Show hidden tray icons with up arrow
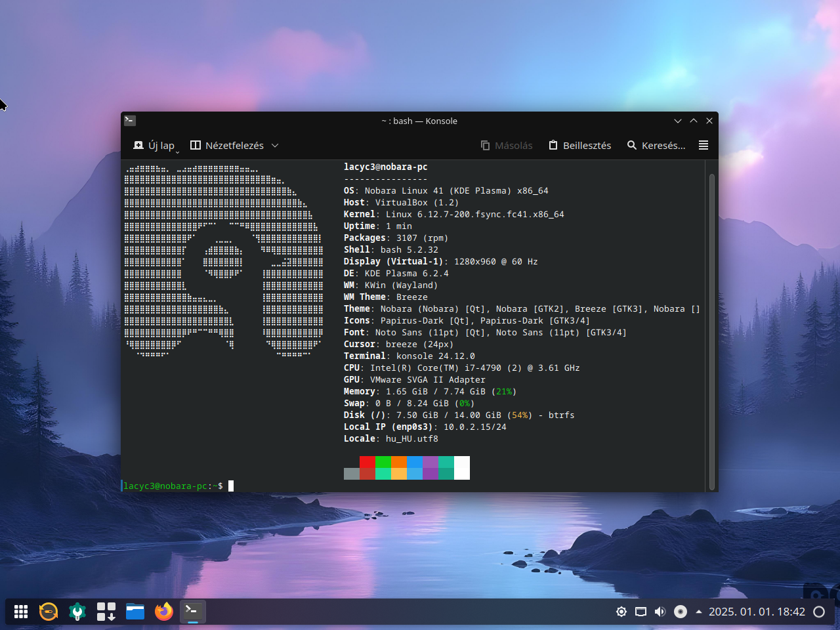The height and width of the screenshot is (630, 840). coord(699,612)
